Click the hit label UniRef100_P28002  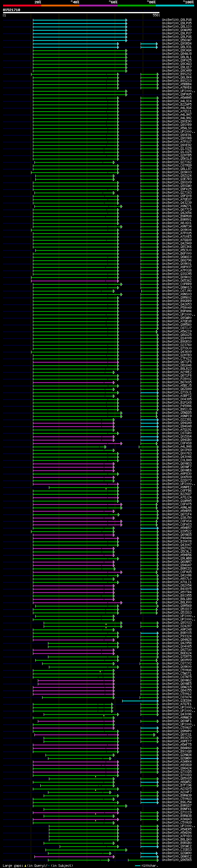coord(177,379)
